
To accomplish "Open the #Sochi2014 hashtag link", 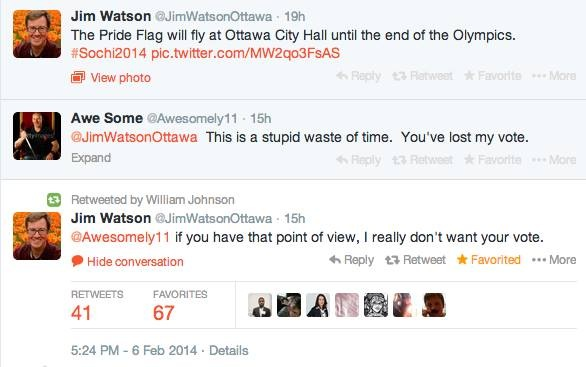I will pyautogui.click(x=109, y=53).
